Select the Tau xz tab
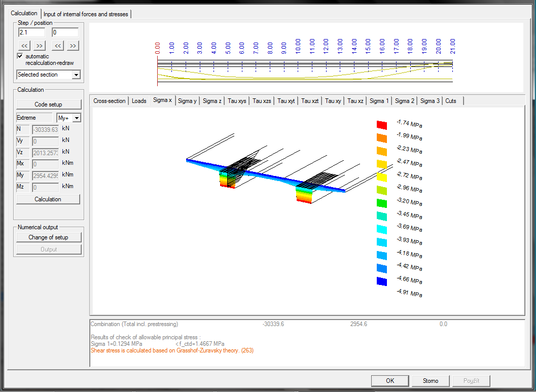The width and height of the screenshot is (536, 392). (x=355, y=101)
